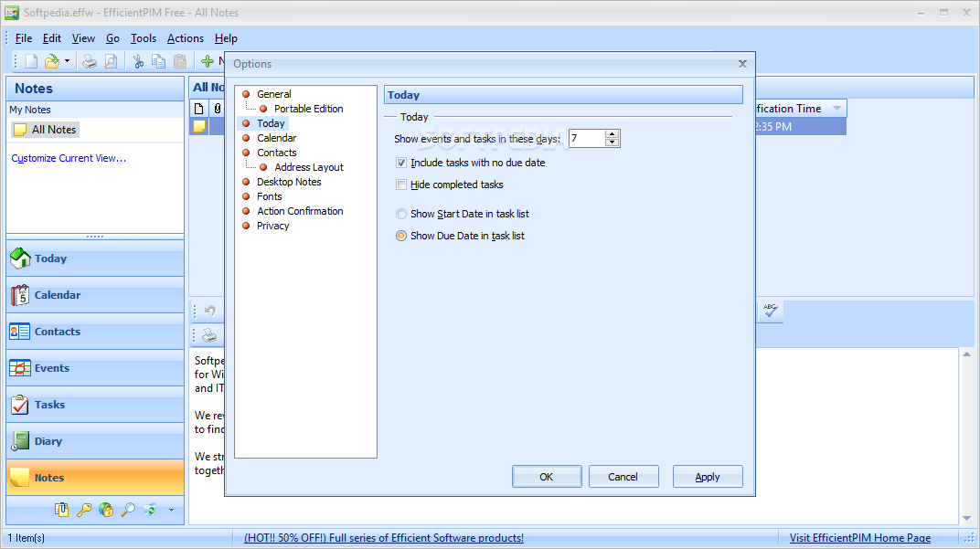
Task: Decrease days value with spinner down arrow
Action: point(612,143)
